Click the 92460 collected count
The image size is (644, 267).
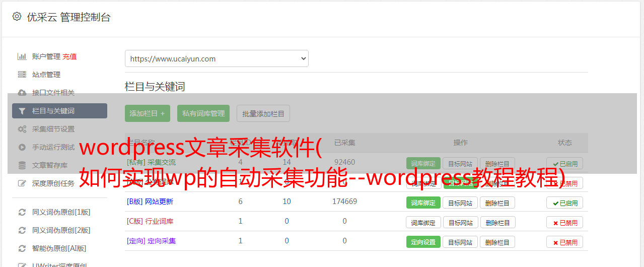click(344, 162)
